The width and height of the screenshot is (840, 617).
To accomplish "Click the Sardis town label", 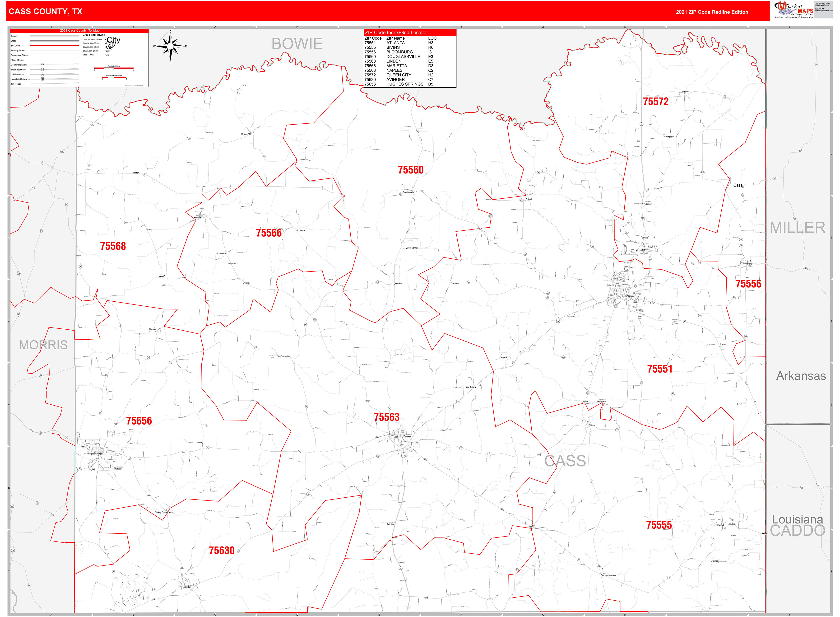I will pyautogui.click(x=199, y=443).
